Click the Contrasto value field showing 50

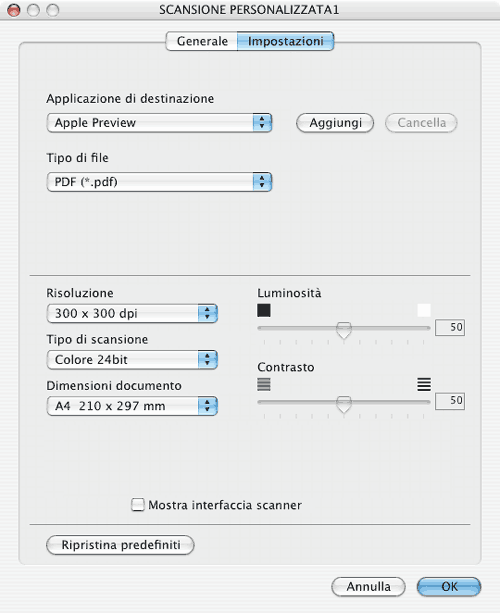click(450, 401)
